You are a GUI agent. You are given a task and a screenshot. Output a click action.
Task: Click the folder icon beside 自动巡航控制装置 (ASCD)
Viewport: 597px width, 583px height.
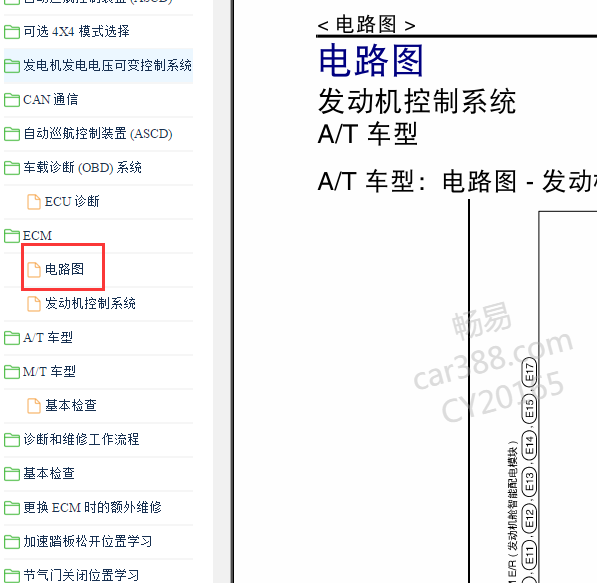(12, 134)
